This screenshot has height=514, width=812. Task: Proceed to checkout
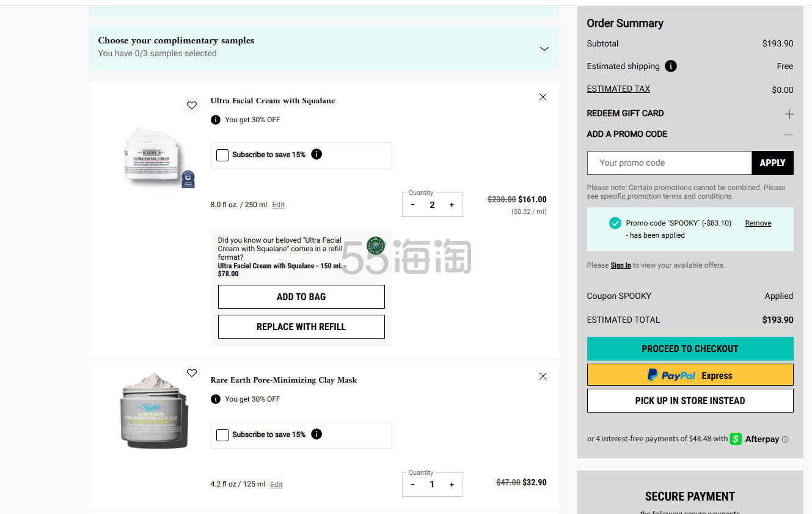click(690, 348)
